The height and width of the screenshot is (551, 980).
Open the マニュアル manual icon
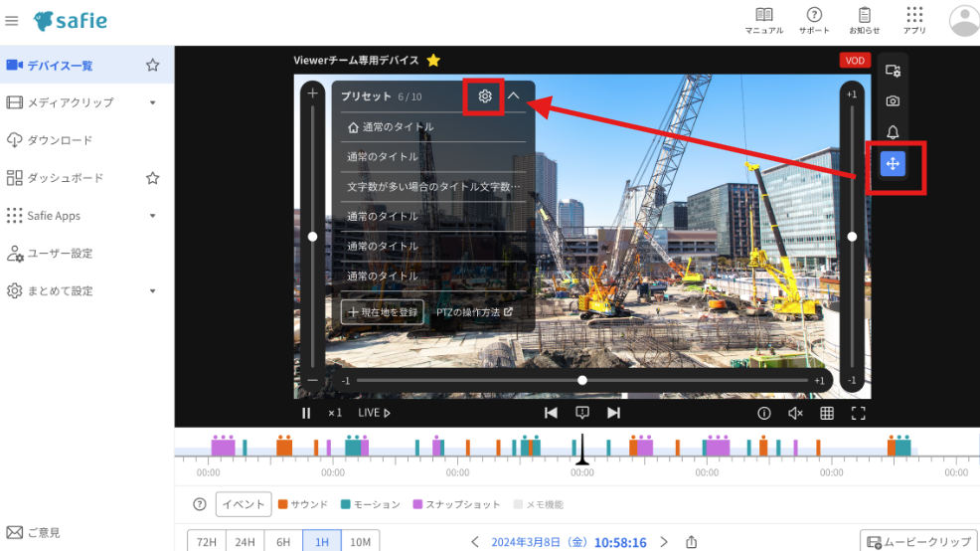763,20
